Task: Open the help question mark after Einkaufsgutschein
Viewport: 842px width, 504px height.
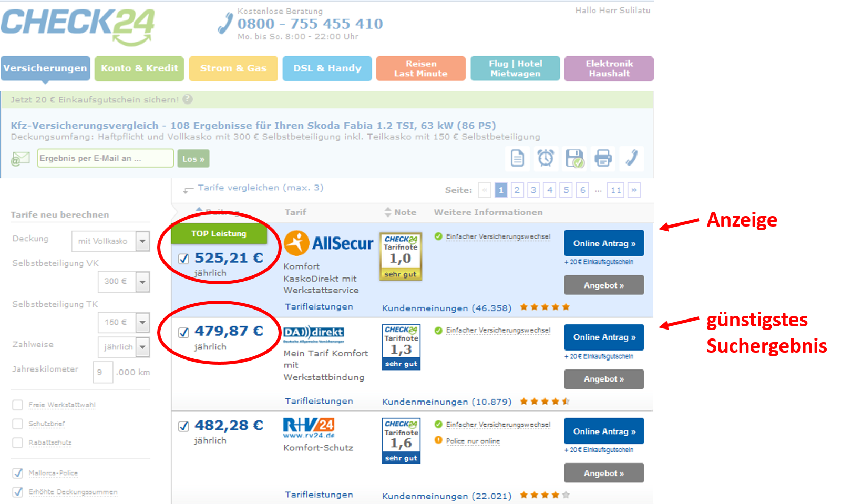Action: [x=188, y=99]
